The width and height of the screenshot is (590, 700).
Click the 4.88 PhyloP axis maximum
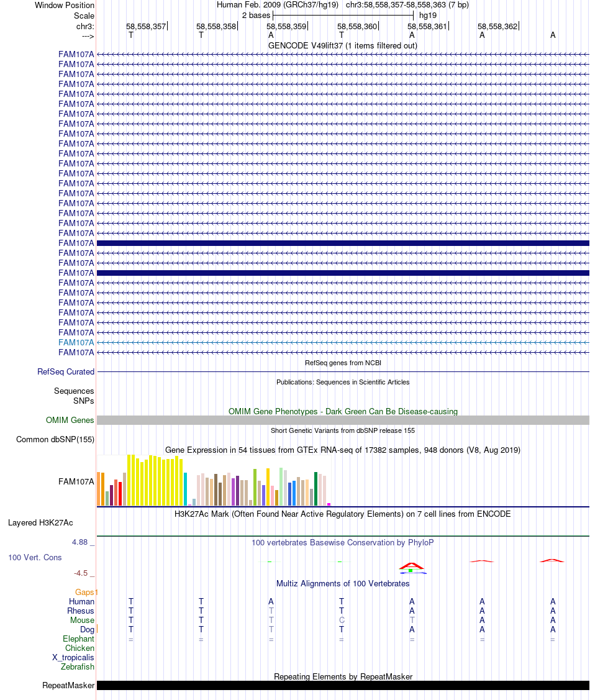pos(80,542)
